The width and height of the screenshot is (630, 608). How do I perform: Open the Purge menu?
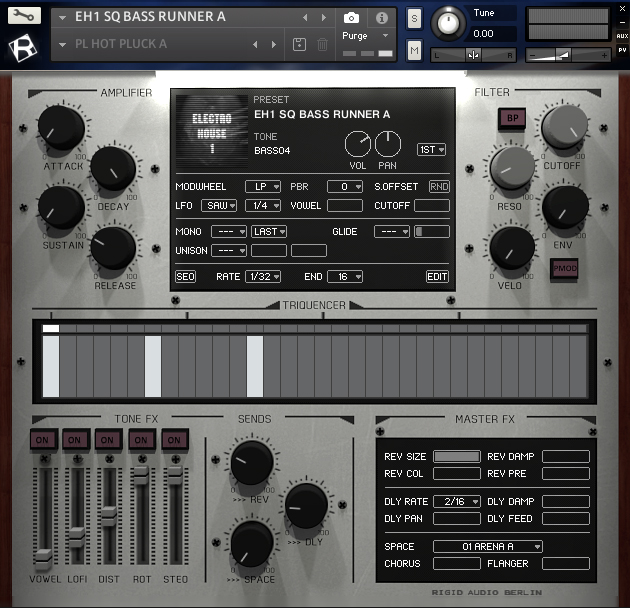365,36
